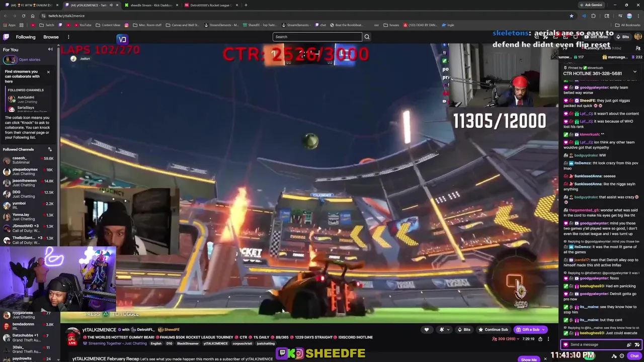Open the stream options three-dot menu
This screenshot has height=362, width=644.
(549, 339)
